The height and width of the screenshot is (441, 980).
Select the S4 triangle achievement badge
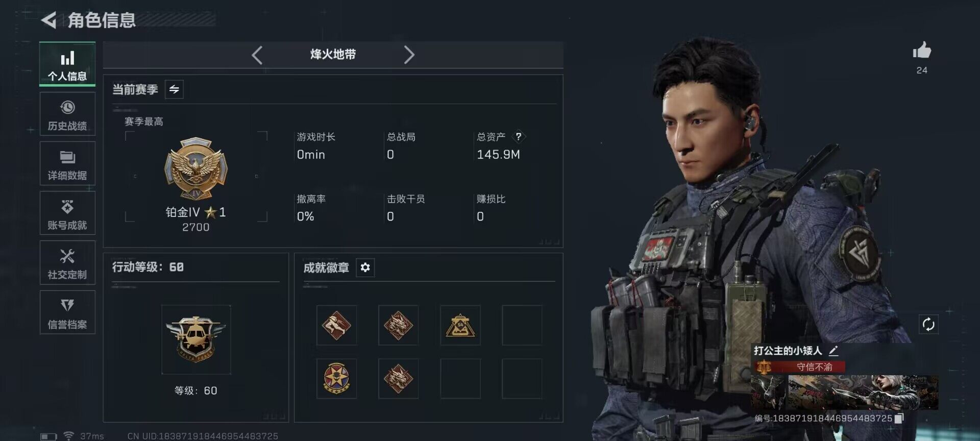click(x=460, y=325)
